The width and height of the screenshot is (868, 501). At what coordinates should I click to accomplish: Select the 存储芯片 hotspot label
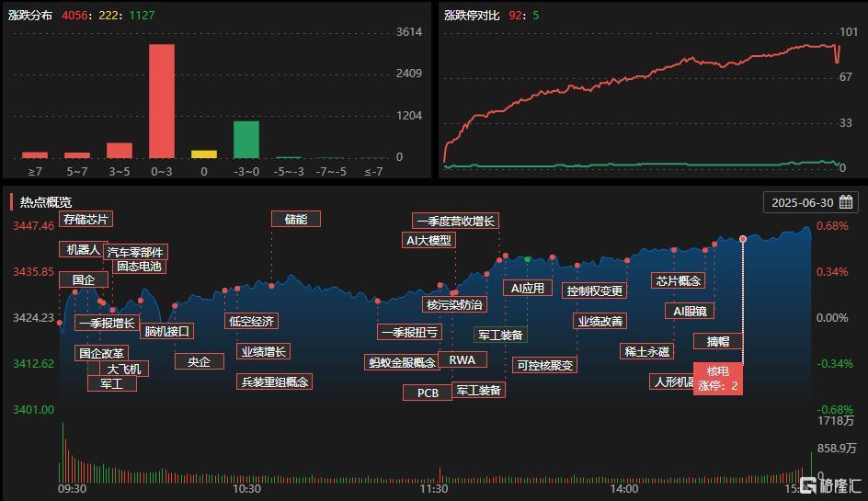pos(86,219)
